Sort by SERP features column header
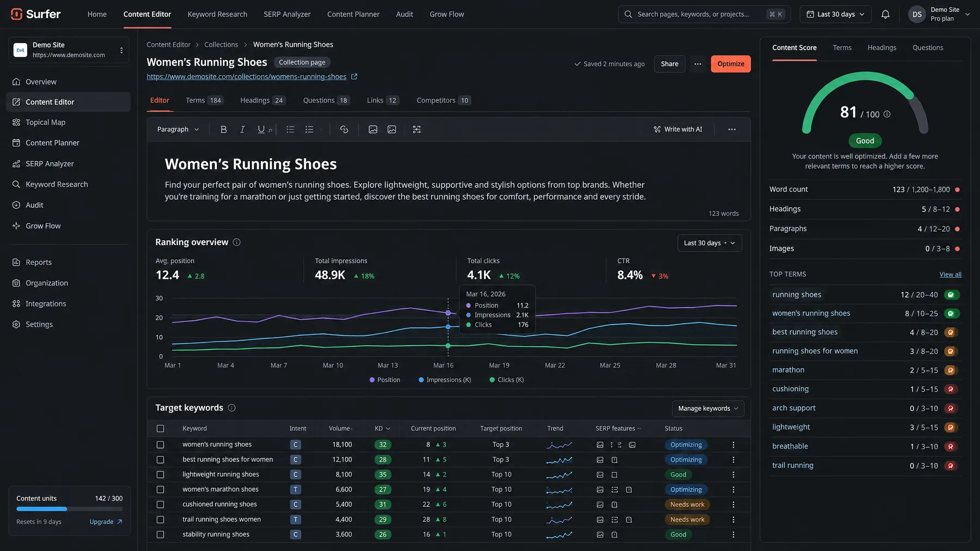This screenshot has height=551, width=980. 618,428
